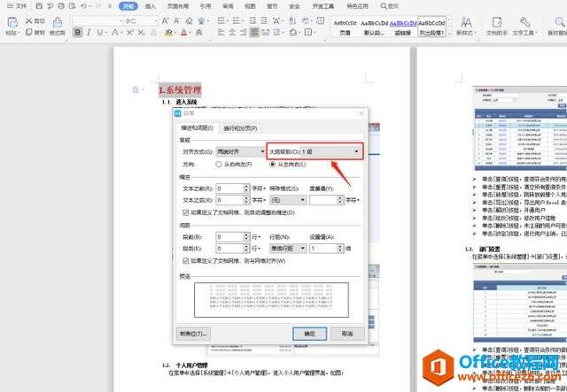The width and height of the screenshot is (567, 392).
Task: Open the line spacing dropdown
Action: 288,248
